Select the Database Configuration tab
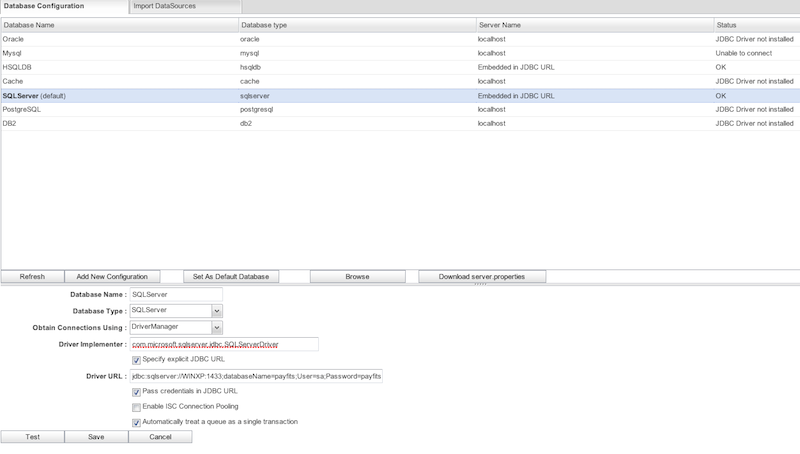The image size is (800, 454). 50,6
